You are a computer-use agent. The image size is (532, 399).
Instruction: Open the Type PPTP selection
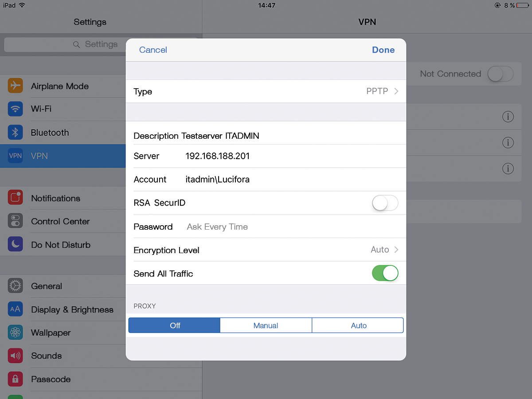[x=381, y=91]
